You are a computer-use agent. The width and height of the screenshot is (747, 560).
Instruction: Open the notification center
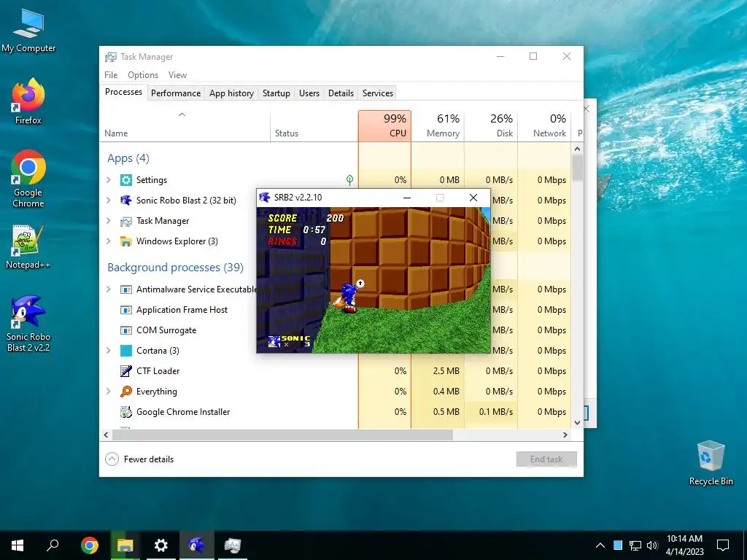coord(723,545)
